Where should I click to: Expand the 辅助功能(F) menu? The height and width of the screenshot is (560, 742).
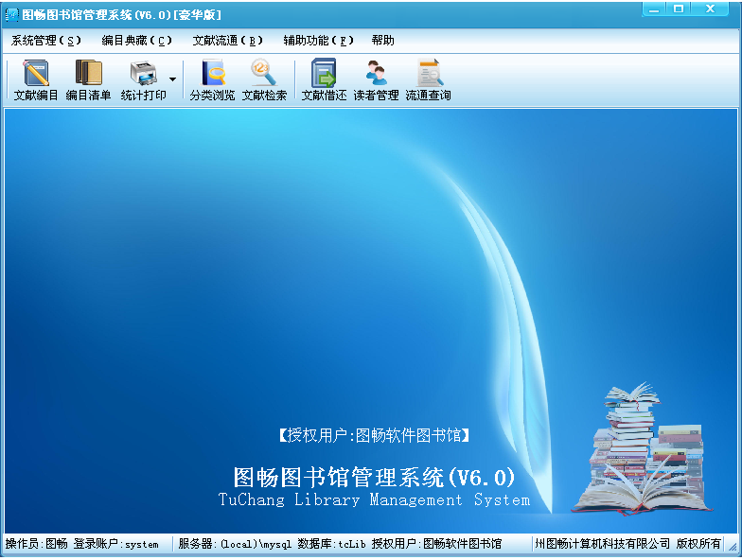coord(318,41)
